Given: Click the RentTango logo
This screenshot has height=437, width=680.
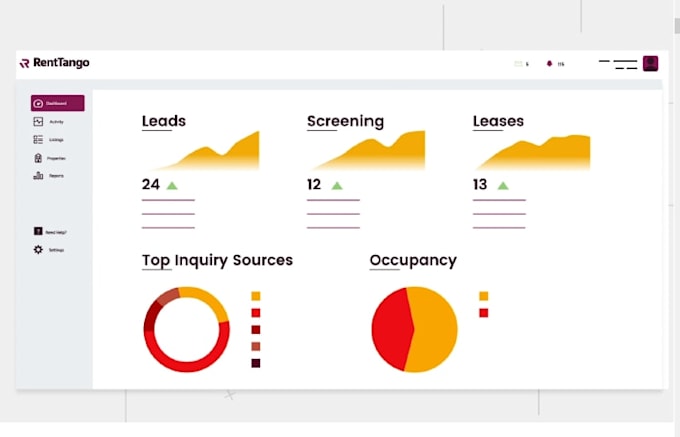Looking at the screenshot, I should point(55,63).
